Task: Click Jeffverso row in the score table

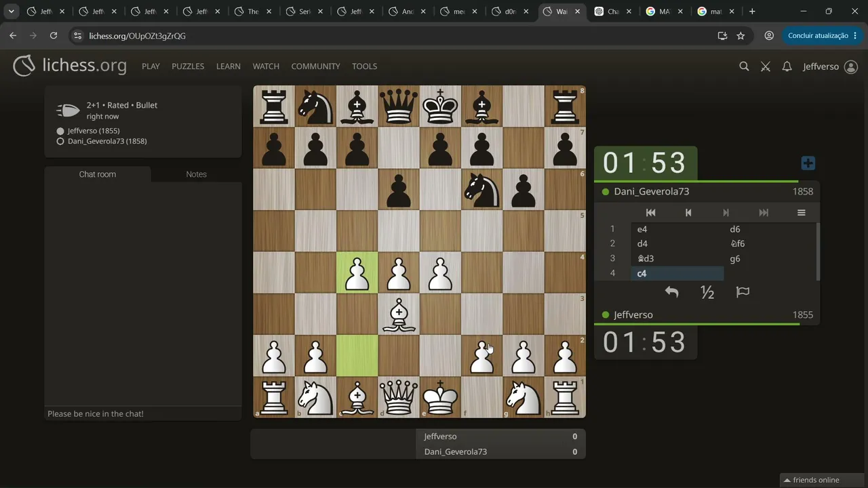Action: coord(500,436)
